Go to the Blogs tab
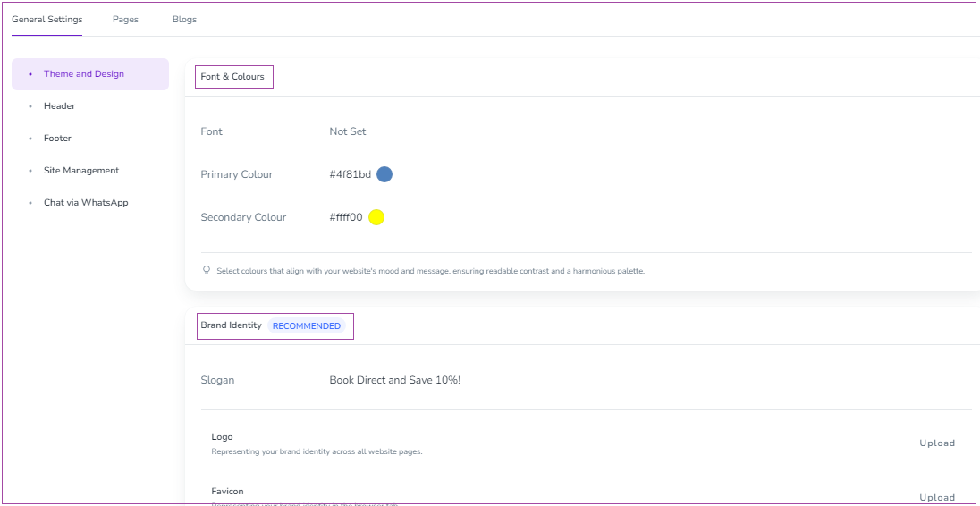Screen dimensions: 980x506 point(184,20)
